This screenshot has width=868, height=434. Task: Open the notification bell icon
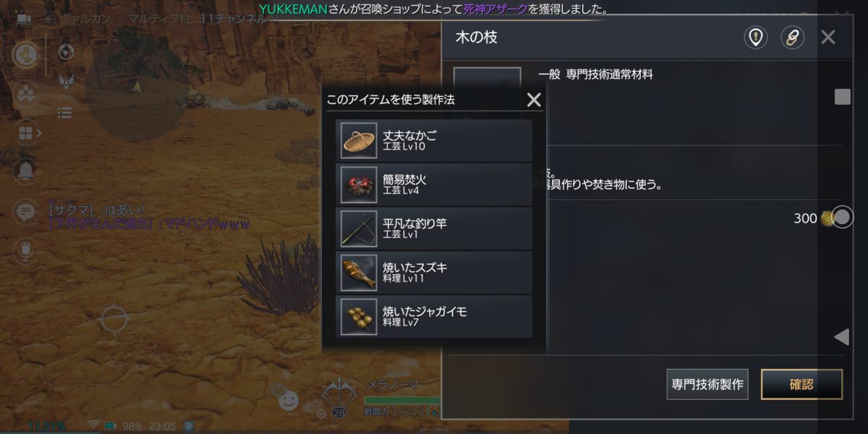(x=25, y=171)
